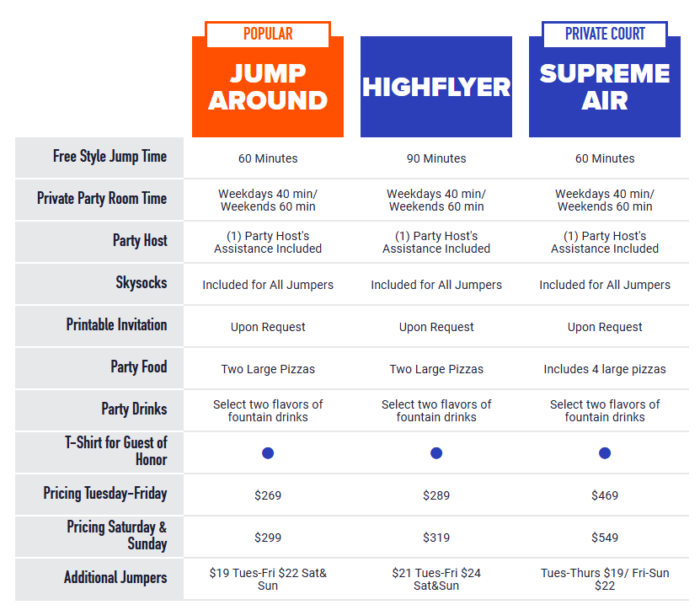Viewport: 700px width, 610px height.
Task: Click the Free Style Jump Time row label
Action: click(x=110, y=157)
